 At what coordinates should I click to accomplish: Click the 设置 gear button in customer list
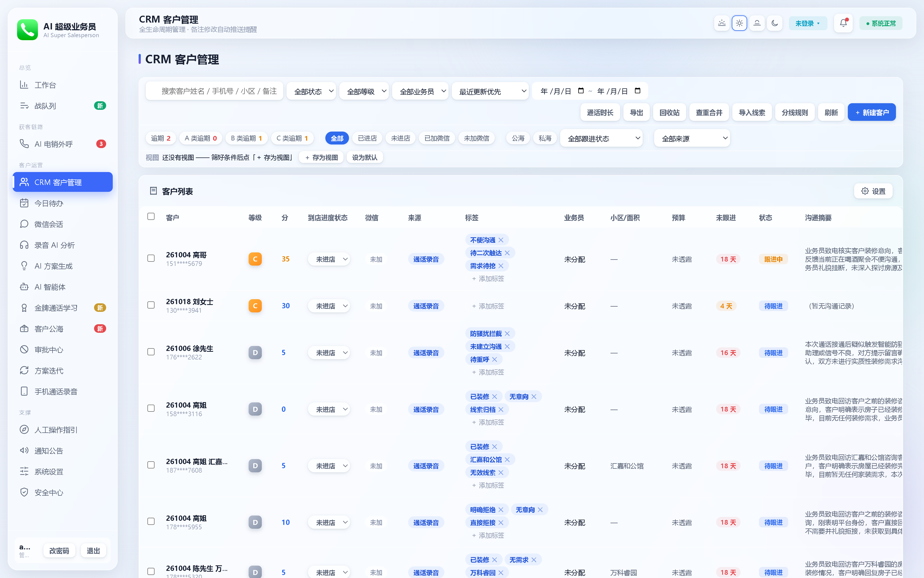(x=873, y=191)
